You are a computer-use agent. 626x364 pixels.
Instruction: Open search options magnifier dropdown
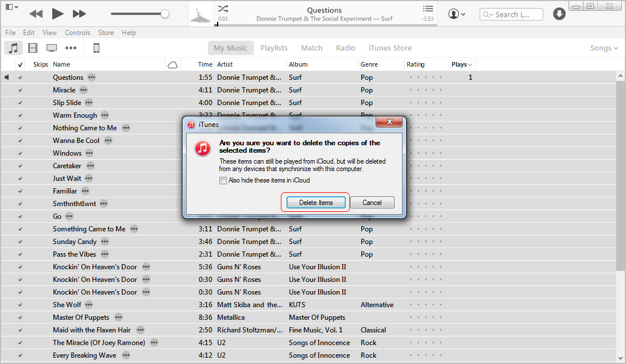(488, 15)
